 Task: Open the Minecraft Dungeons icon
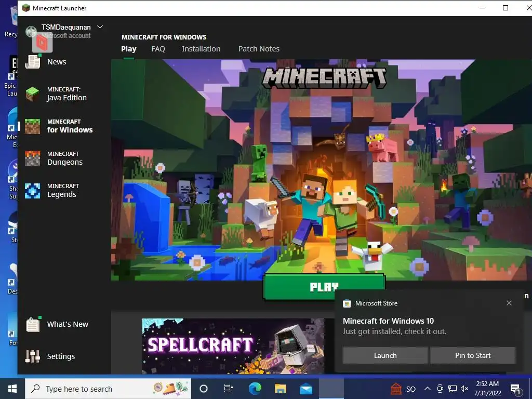(x=33, y=158)
